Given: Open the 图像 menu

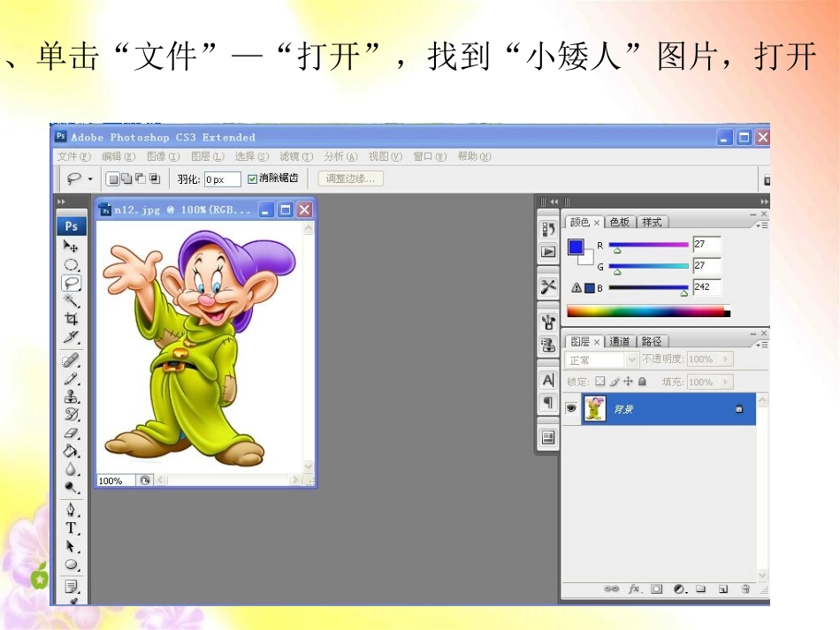Looking at the screenshot, I should pos(163,156).
